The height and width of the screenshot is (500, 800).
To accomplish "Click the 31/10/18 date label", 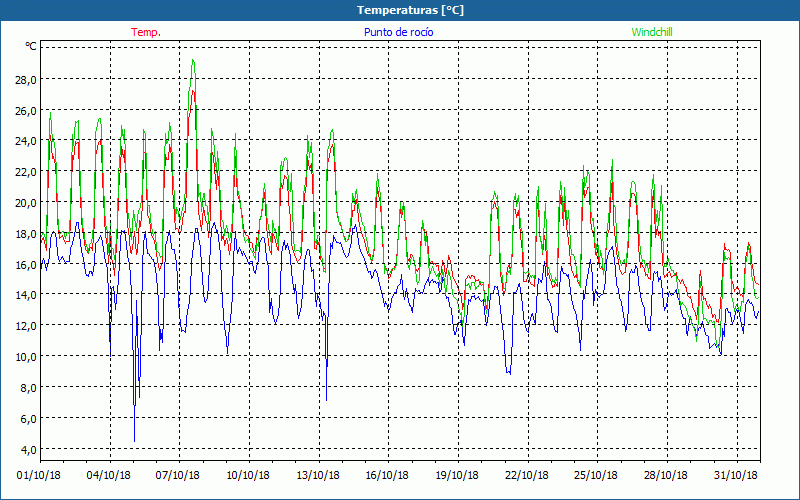I will point(736,476).
